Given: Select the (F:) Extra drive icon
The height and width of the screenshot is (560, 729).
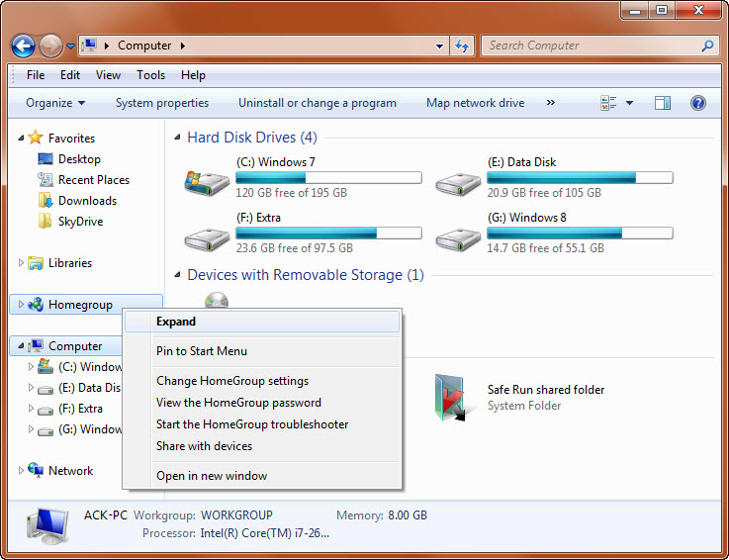Looking at the screenshot, I should tap(207, 239).
